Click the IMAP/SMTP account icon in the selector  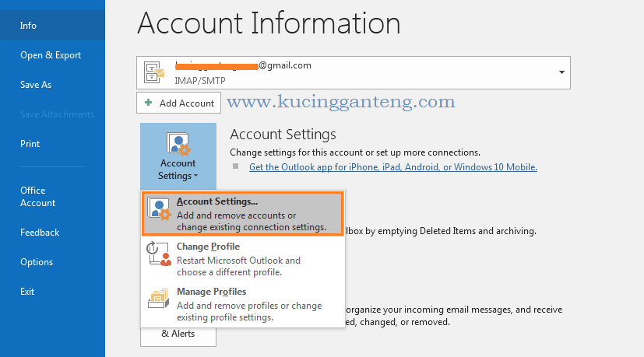click(x=154, y=72)
